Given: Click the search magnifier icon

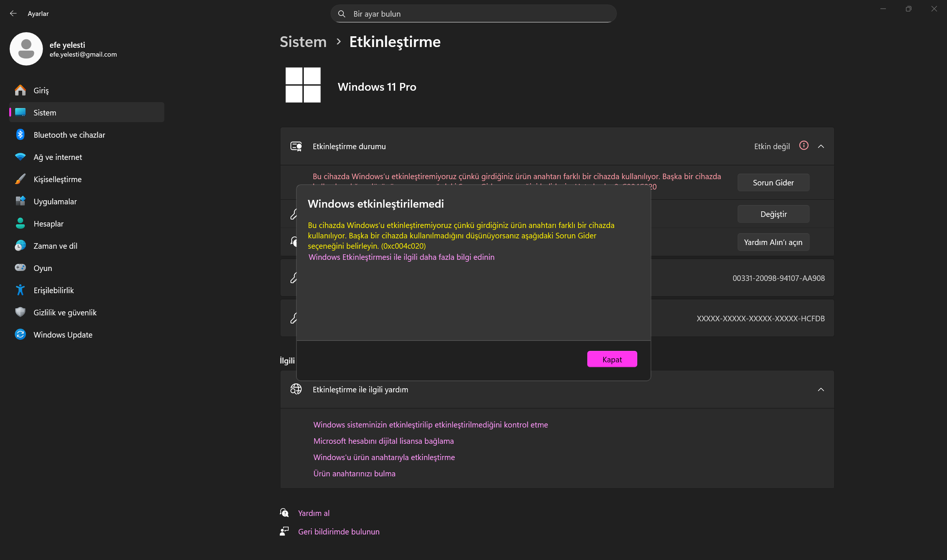Looking at the screenshot, I should pos(342,14).
